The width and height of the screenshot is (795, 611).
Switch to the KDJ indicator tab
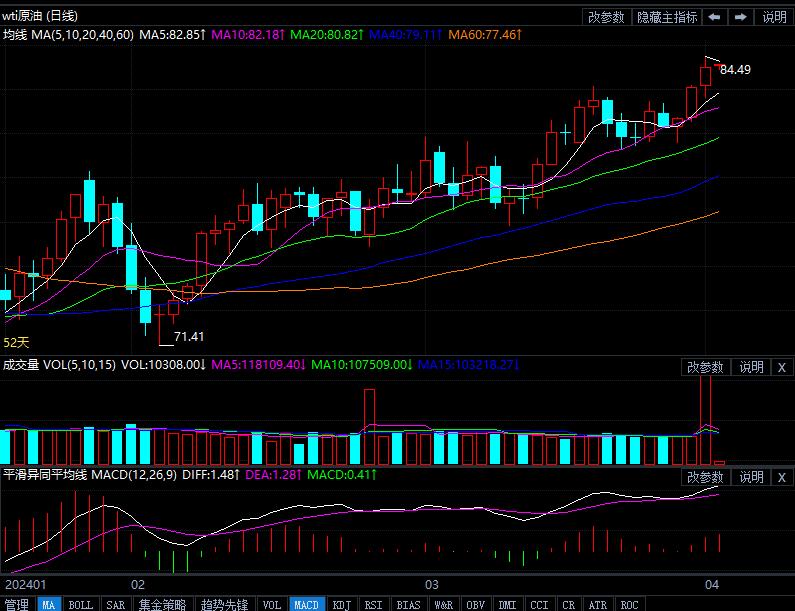(342, 604)
